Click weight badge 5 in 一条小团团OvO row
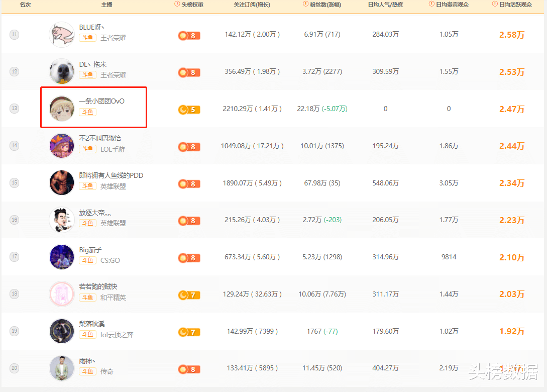The height and width of the screenshot is (392, 547). [189, 110]
